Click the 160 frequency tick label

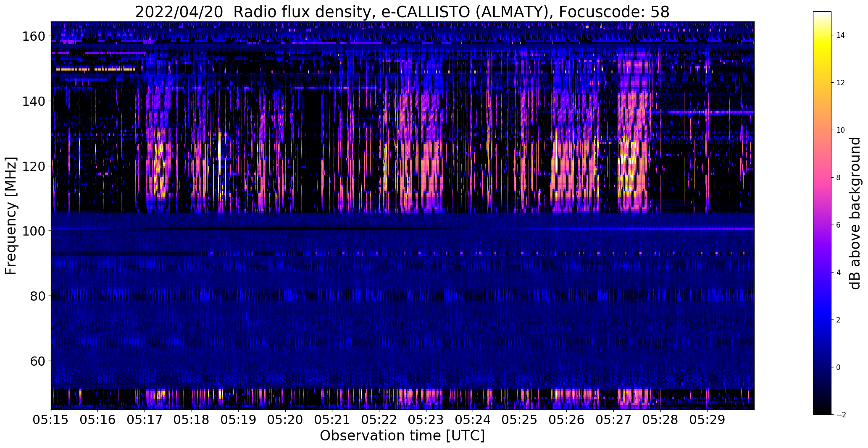tap(33, 37)
